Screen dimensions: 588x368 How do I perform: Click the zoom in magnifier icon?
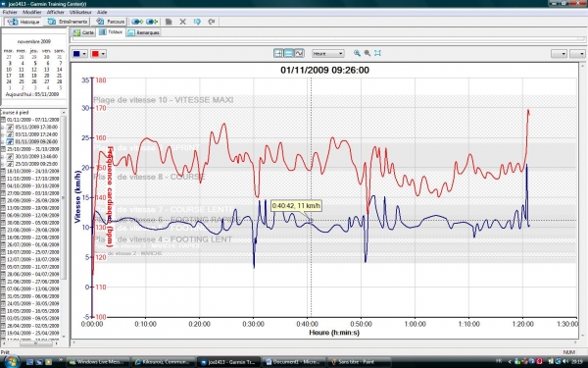[357, 53]
